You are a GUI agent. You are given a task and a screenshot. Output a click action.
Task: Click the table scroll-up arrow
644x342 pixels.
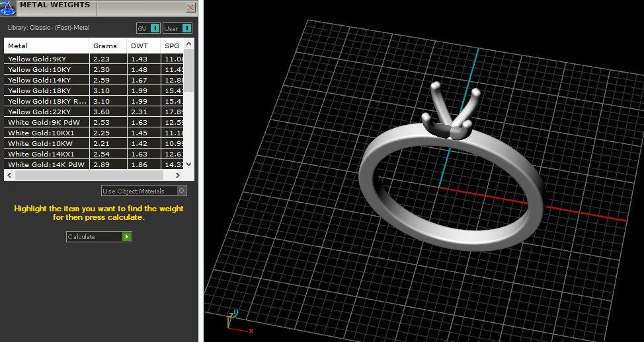click(x=188, y=44)
